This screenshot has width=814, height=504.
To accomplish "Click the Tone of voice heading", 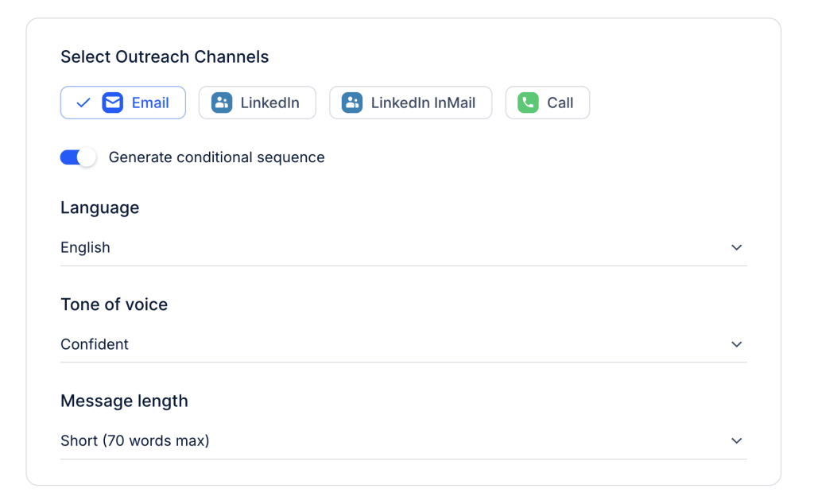I will click(114, 304).
